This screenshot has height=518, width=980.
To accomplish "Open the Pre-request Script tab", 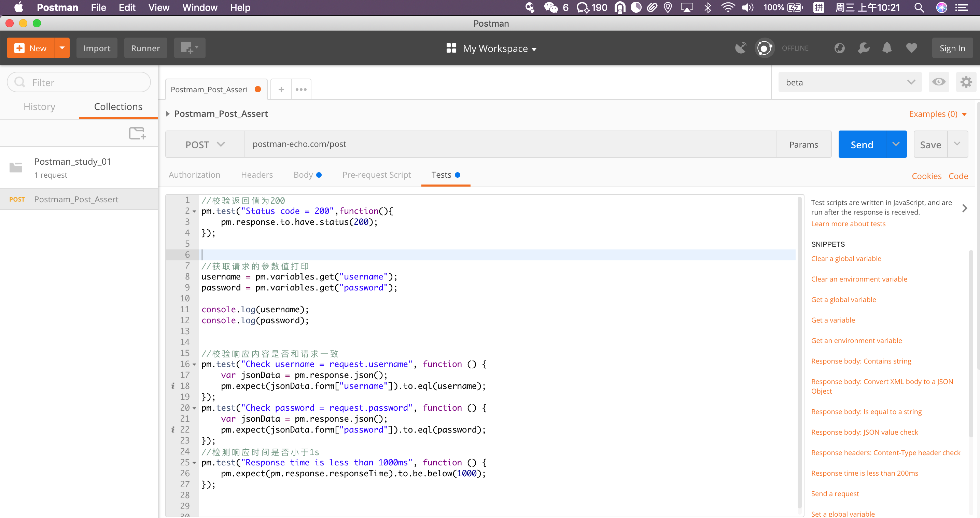I will pos(376,175).
